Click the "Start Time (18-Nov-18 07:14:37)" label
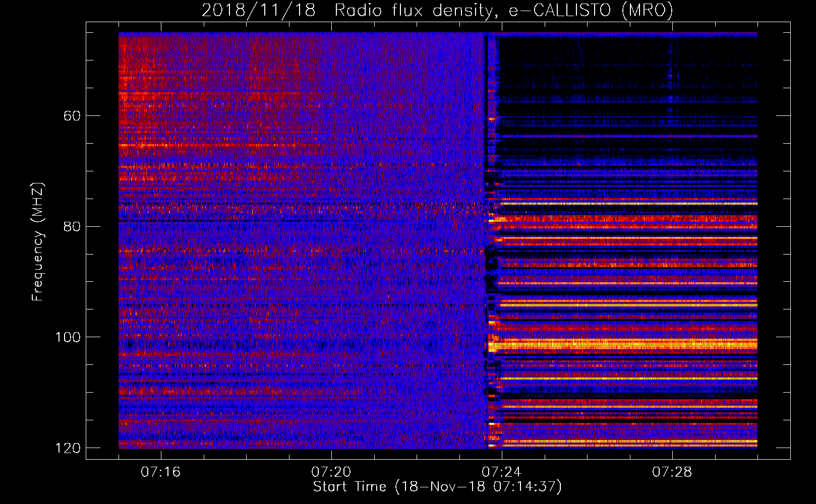The width and height of the screenshot is (816, 504). pyautogui.click(x=437, y=487)
